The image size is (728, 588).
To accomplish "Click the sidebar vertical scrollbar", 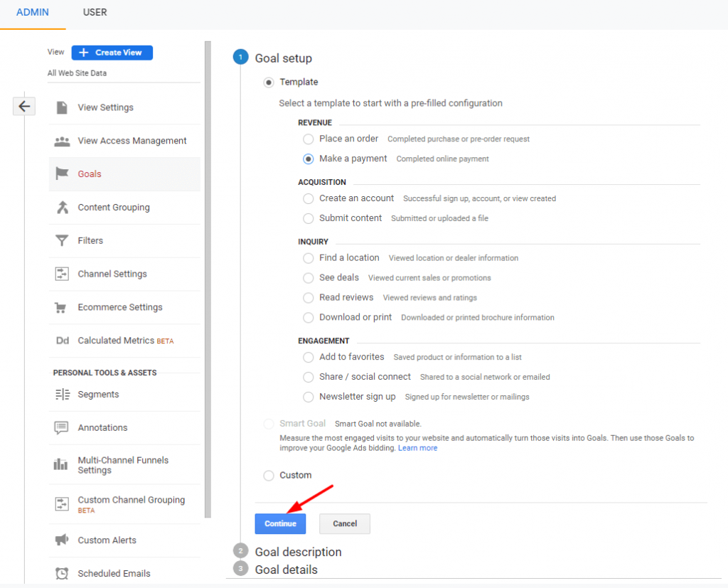I will click(208, 279).
